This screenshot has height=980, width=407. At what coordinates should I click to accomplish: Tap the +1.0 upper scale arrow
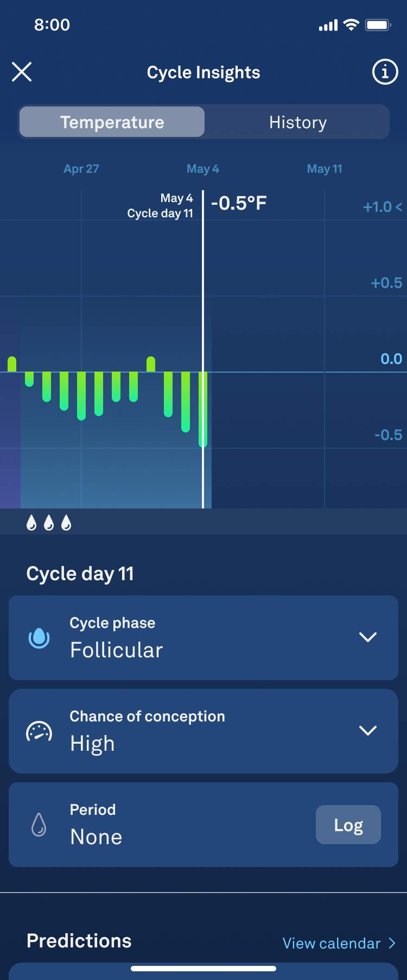399,207
